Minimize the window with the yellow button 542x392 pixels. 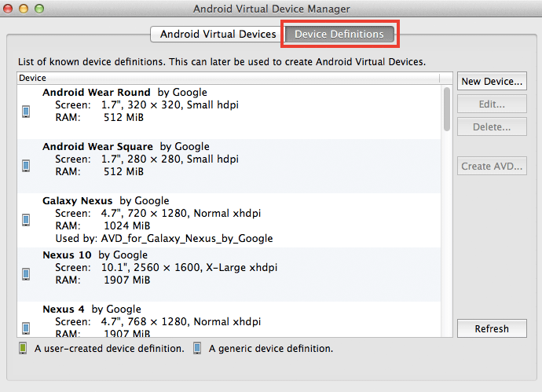point(24,9)
